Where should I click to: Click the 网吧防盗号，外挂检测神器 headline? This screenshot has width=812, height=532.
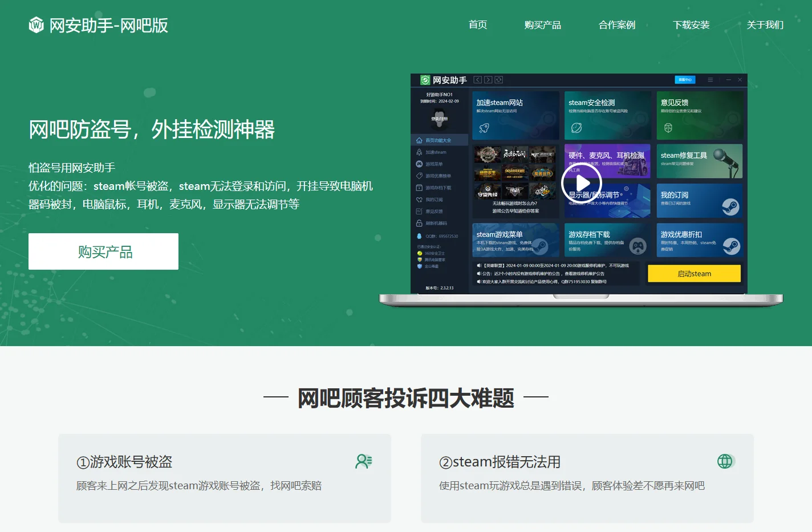pyautogui.click(x=152, y=129)
